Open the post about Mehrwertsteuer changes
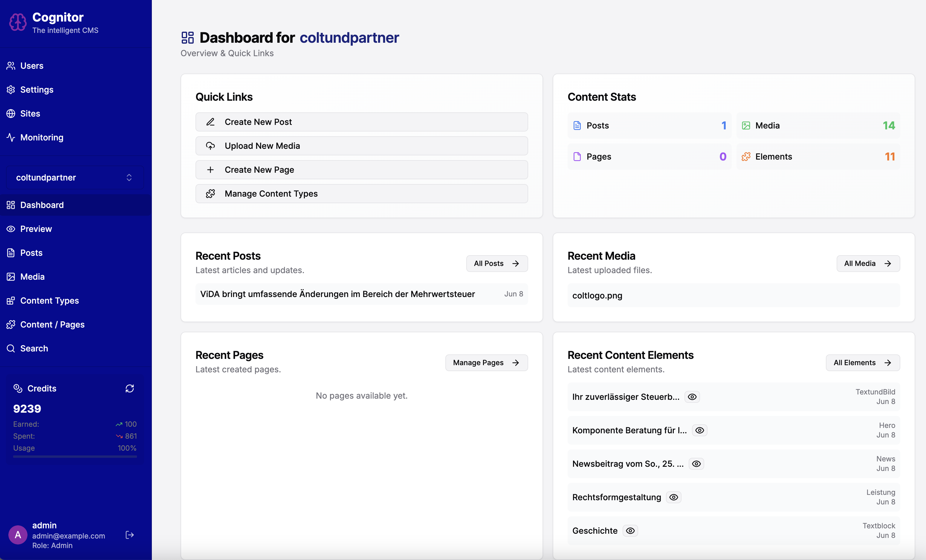The image size is (926, 560). pos(337,294)
